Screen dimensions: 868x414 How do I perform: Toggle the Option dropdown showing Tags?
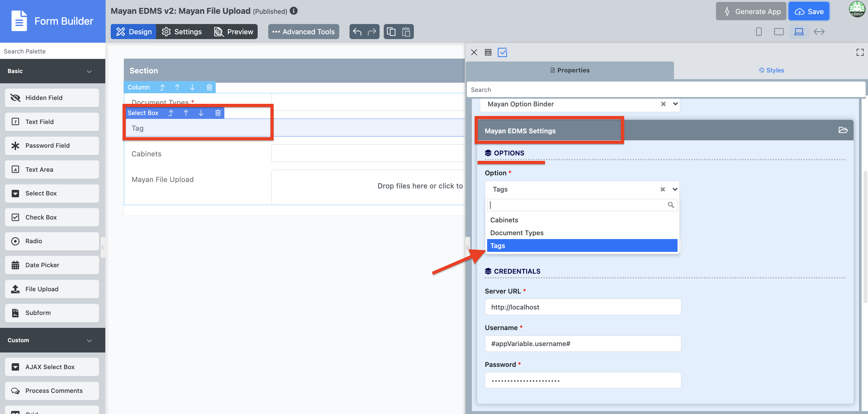(x=675, y=189)
